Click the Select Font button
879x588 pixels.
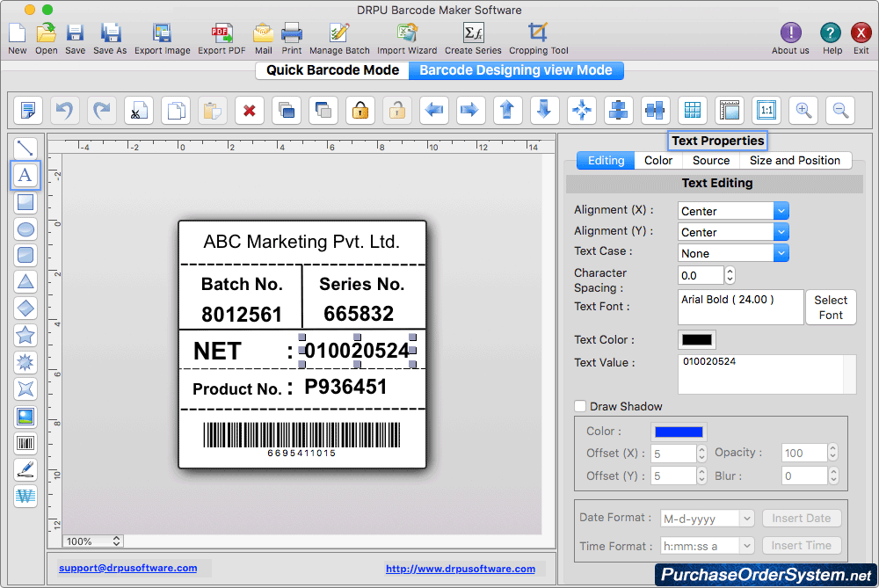[x=831, y=307]
